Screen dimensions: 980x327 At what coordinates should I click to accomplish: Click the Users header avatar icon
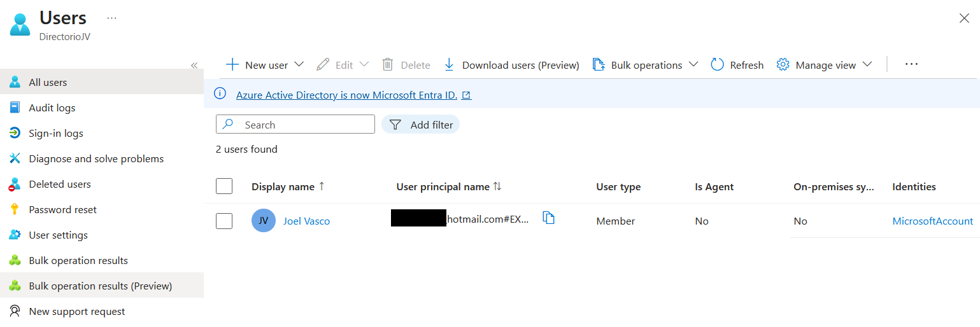tap(20, 24)
